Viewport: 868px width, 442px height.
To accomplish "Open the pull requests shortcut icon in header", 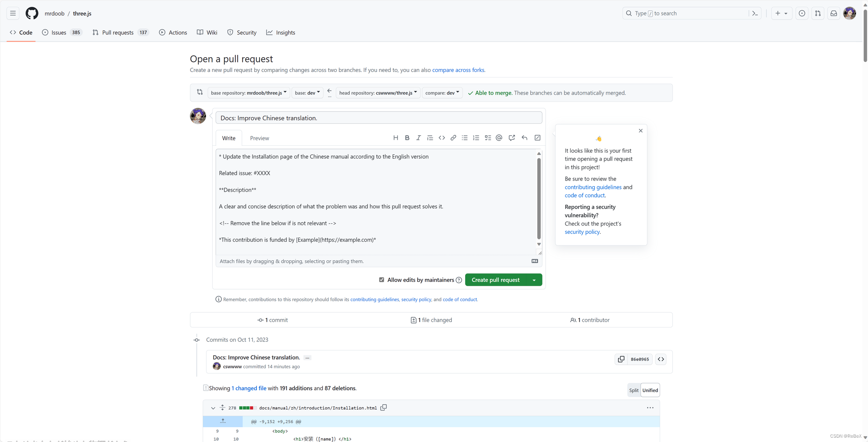I will [818, 13].
